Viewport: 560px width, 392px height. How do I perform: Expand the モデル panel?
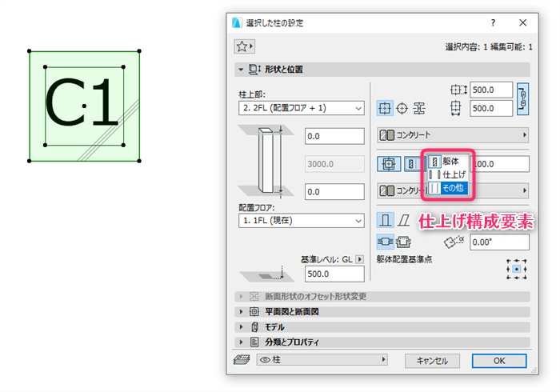(241, 327)
